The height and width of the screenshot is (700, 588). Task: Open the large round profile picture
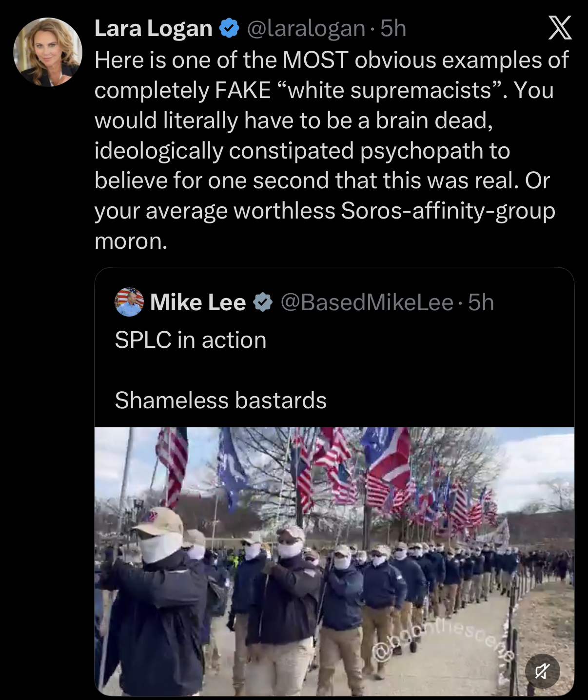click(x=48, y=52)
